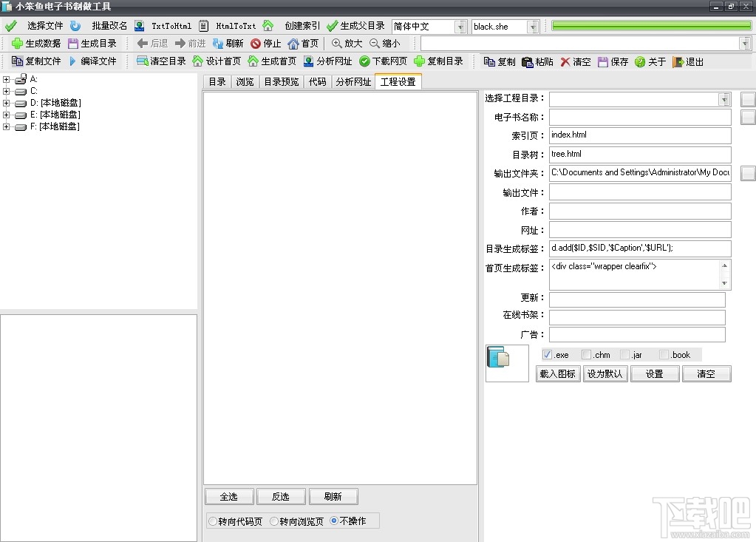Click the 退出 exit icon

tap(678, 61)
